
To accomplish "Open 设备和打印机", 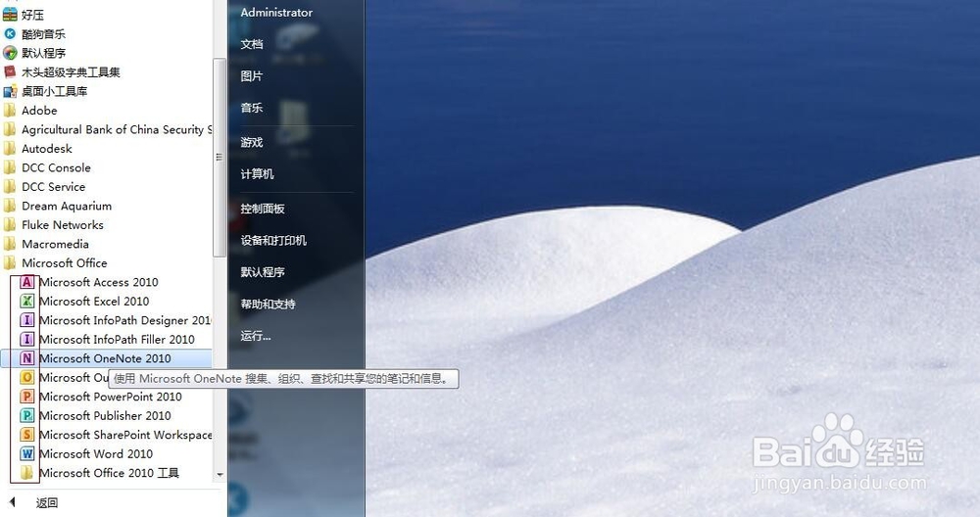I will coord(273,241).
